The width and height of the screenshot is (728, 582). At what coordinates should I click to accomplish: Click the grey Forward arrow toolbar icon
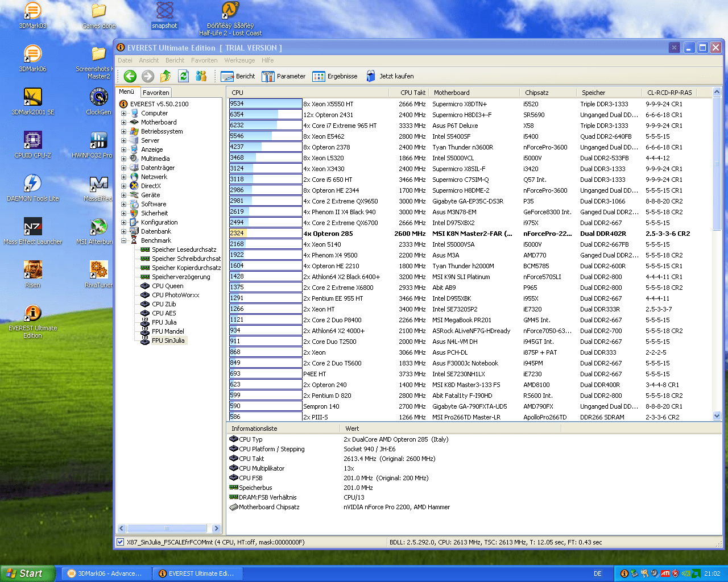(148, 76)
